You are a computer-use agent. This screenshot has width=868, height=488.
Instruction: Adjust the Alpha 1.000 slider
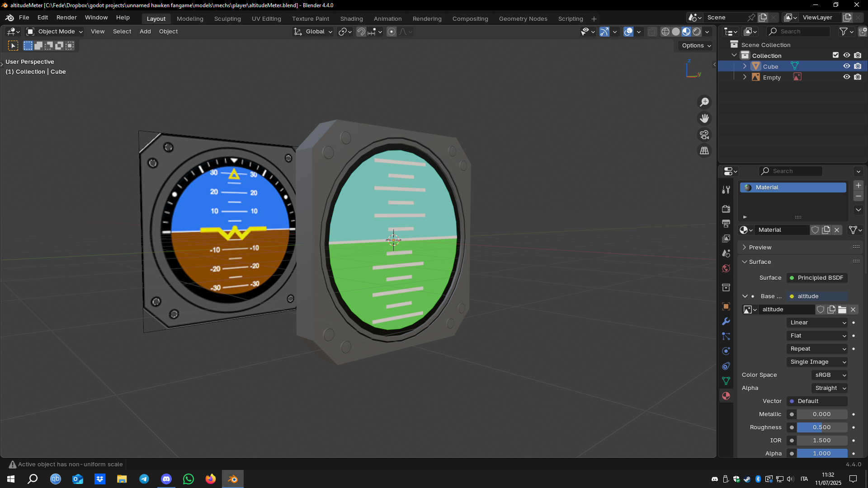tap(822, 453)
